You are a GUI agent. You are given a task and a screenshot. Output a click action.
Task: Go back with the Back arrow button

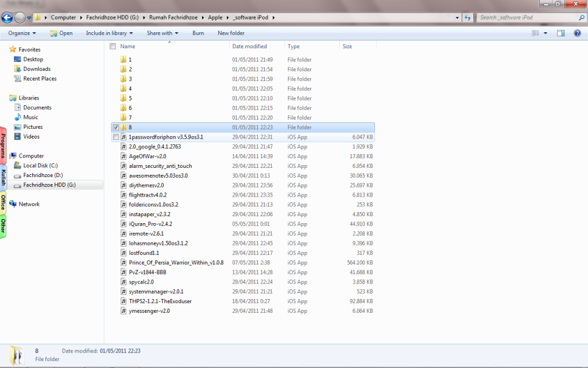pos(7,18)
